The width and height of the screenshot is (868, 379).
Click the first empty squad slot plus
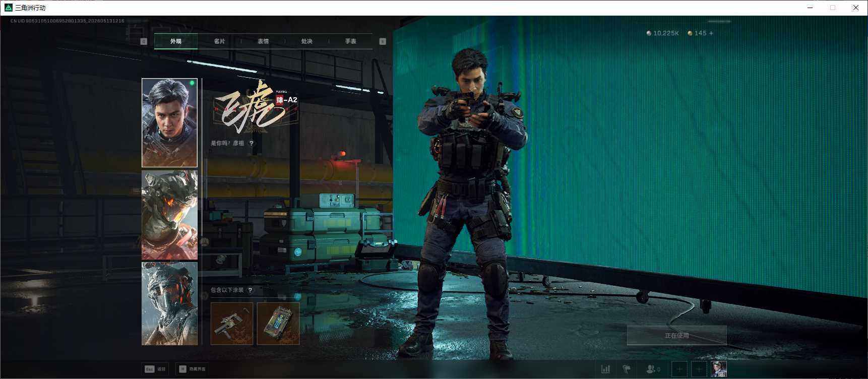pyautogui.click(x=679, y=369)
